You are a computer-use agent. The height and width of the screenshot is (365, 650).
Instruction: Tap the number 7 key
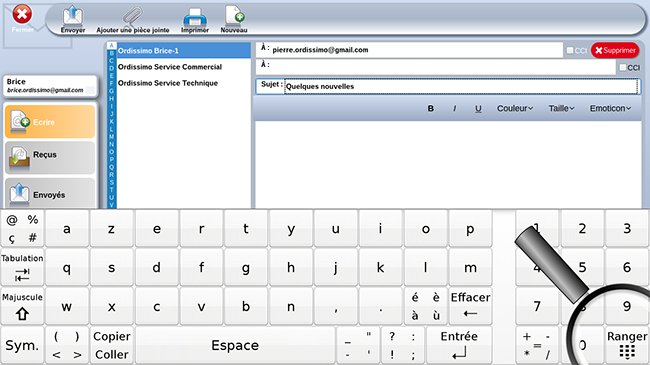point(537,307)
